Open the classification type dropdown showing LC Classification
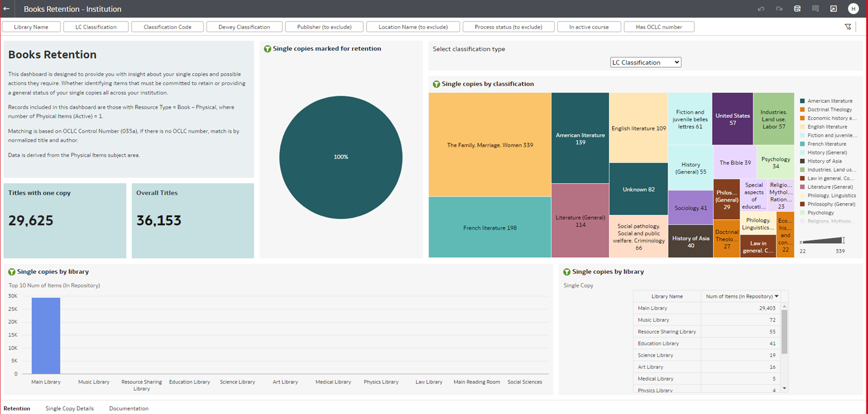868x414 pixels. (x=645, y=62)
